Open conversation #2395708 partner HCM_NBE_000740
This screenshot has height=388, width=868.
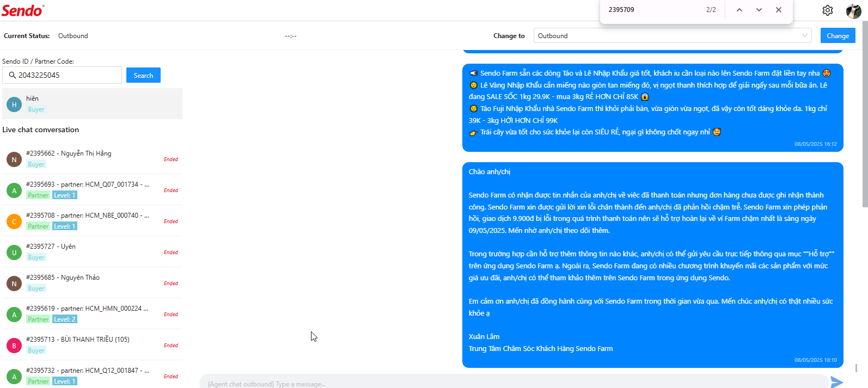92,221
